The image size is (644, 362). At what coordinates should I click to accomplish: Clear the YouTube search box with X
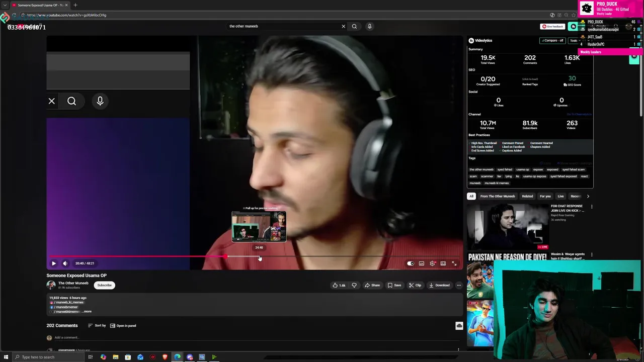[344, 26]
